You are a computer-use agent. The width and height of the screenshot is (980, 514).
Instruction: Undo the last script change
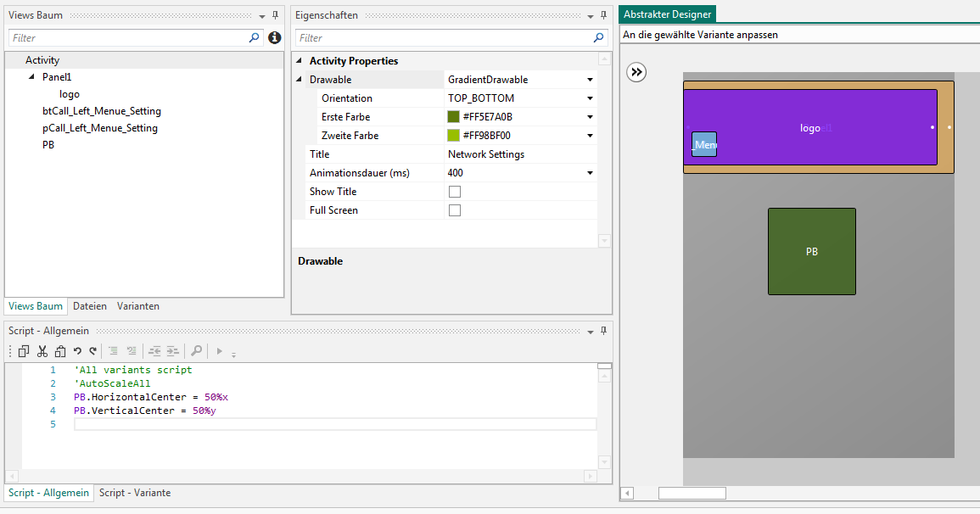point(77,350)
